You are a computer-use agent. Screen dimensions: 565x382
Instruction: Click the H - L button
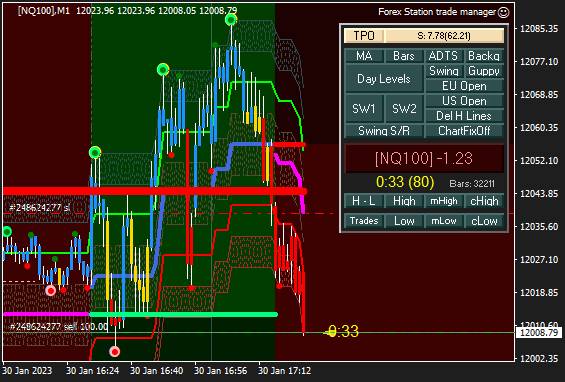click(364, 201)
